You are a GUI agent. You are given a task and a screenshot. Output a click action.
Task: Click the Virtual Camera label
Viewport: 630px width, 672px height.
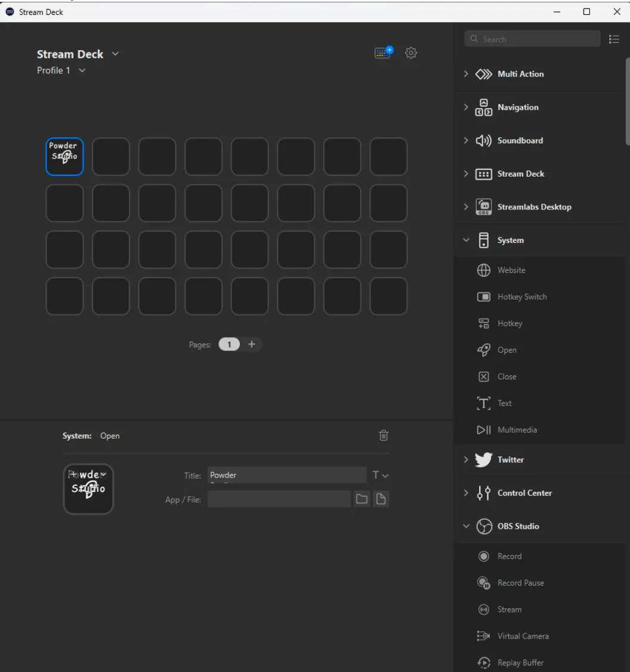point(523,636)
